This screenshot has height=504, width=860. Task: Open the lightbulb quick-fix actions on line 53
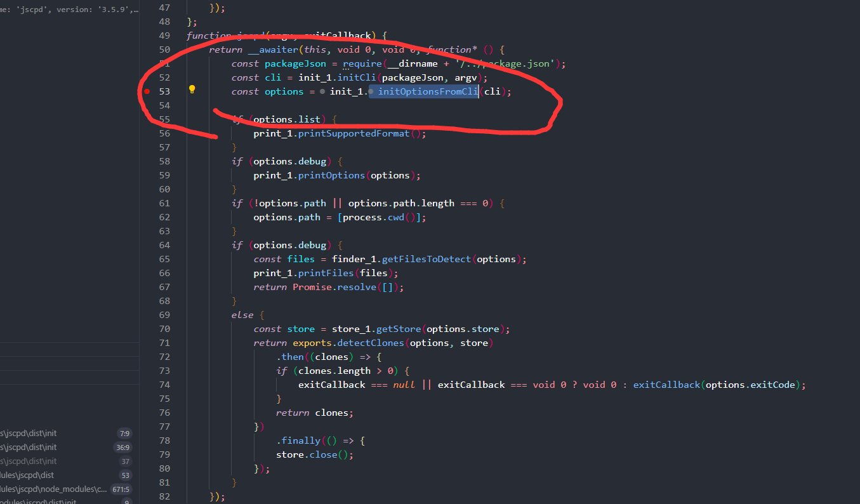(x=192, y=91)
